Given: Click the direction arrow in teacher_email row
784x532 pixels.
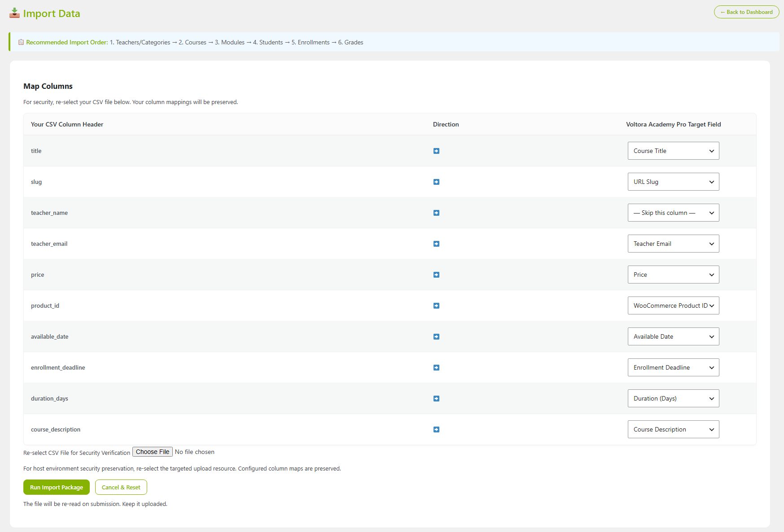Looking at the screenshot, I should 436,244.
